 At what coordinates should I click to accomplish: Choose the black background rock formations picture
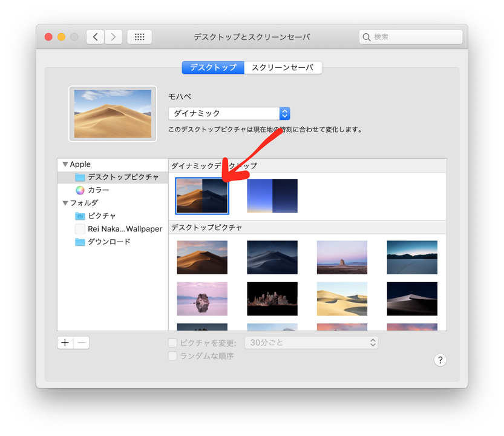(272, 299)
